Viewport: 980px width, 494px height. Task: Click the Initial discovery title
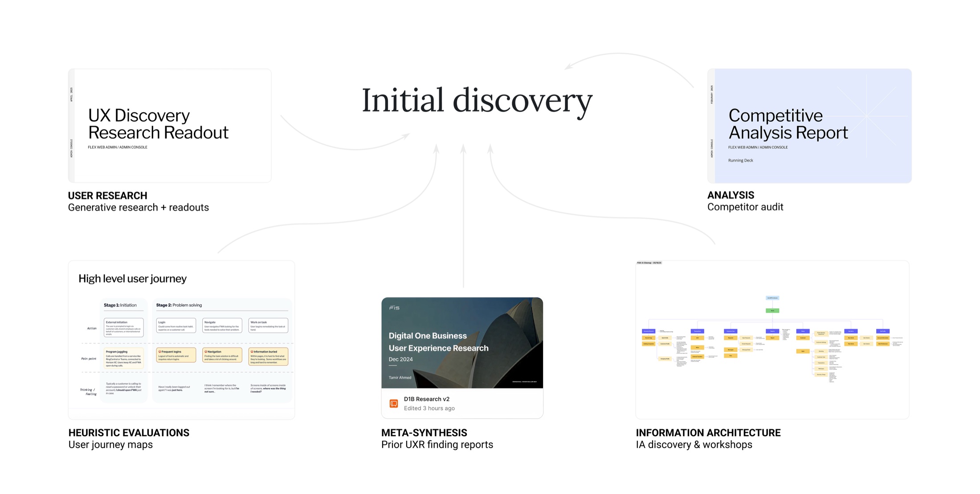477,102
